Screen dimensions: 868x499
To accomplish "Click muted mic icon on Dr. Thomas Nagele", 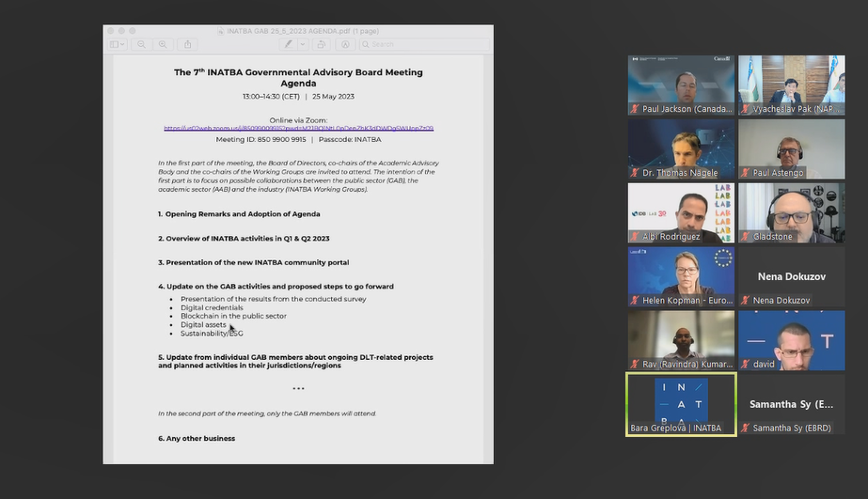I will (635, 173).
